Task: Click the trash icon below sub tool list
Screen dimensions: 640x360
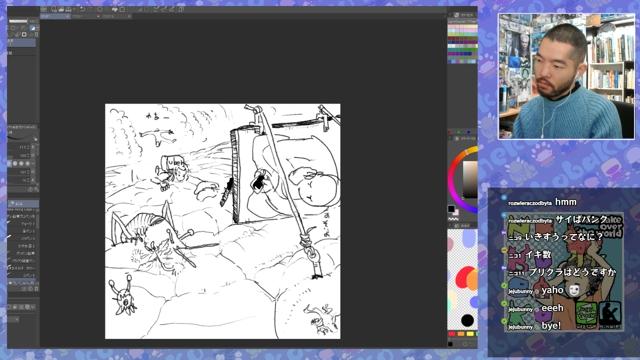Action: pos(36,289)
